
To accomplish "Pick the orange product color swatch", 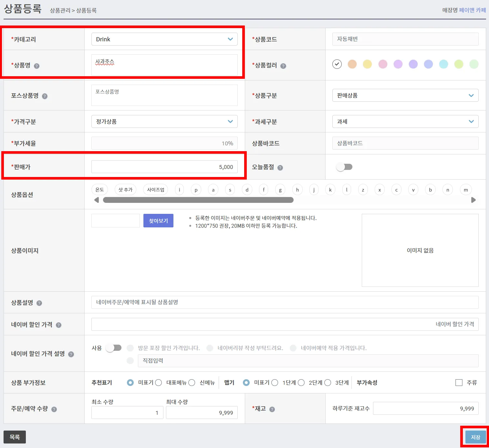I will [352, 64].
